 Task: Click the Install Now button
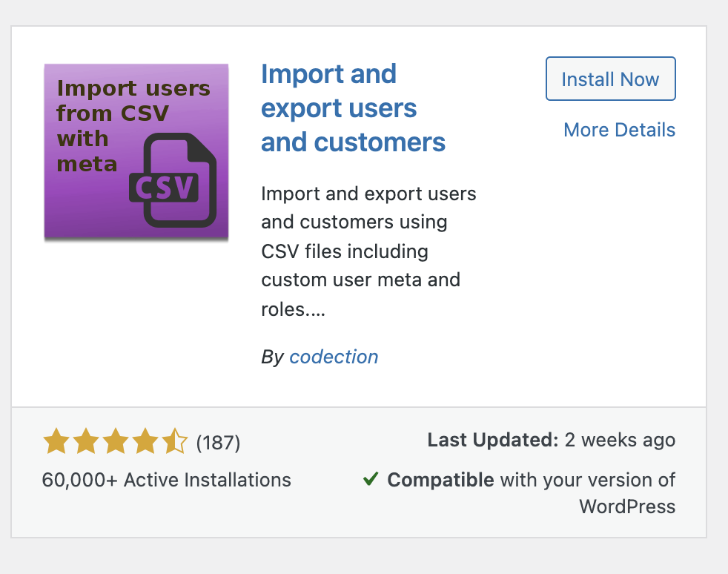[611, 79]
